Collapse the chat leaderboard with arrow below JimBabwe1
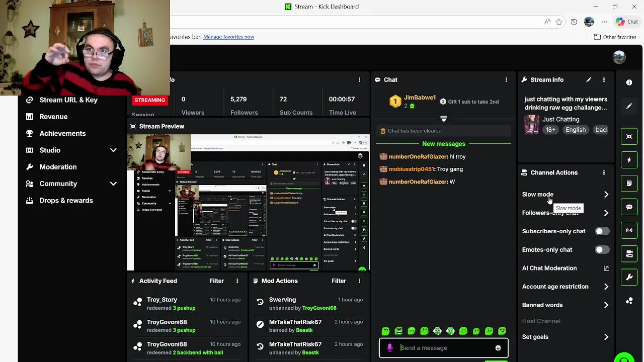Screen dimensions: 644x362 coord(444,119)
